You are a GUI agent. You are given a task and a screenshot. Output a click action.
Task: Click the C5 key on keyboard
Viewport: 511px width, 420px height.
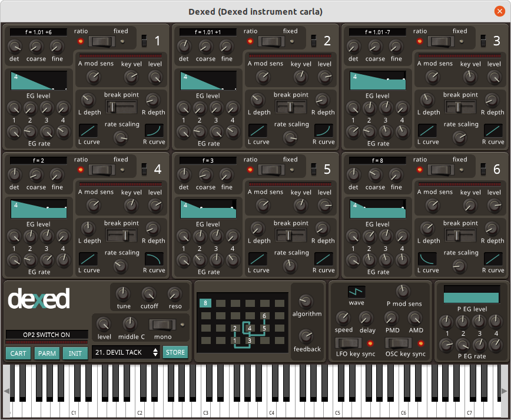tap(339, 409)
